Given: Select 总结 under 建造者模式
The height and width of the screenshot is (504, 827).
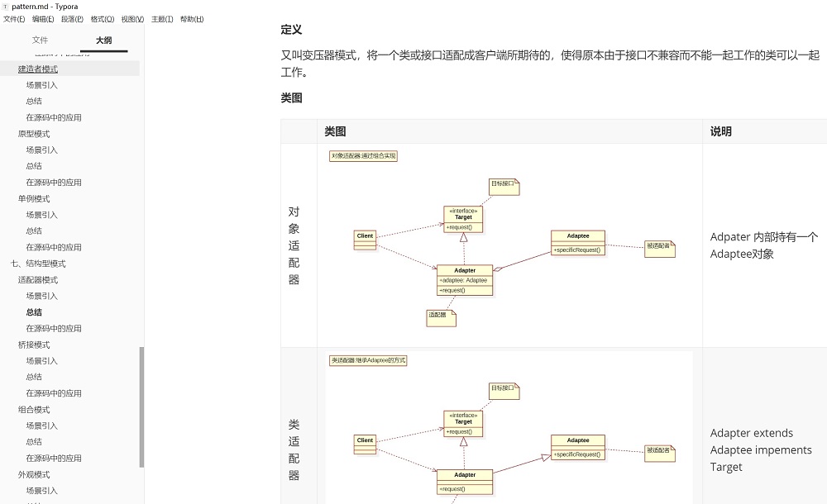Looking at the screenshot, I should point(34,102).
